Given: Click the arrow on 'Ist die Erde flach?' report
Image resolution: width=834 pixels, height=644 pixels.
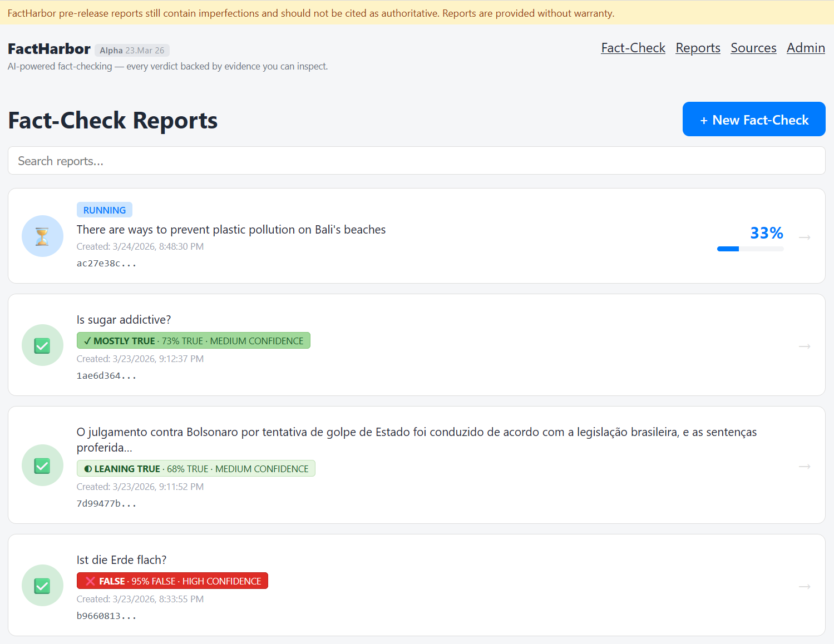Looking at the screenshot, I should click(805, 587).
